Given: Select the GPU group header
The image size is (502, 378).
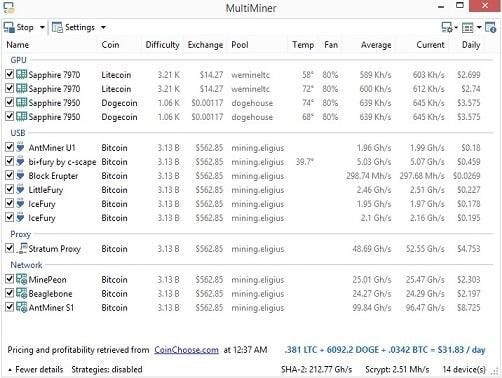Looking at the screenshot, I should (18, 60).
